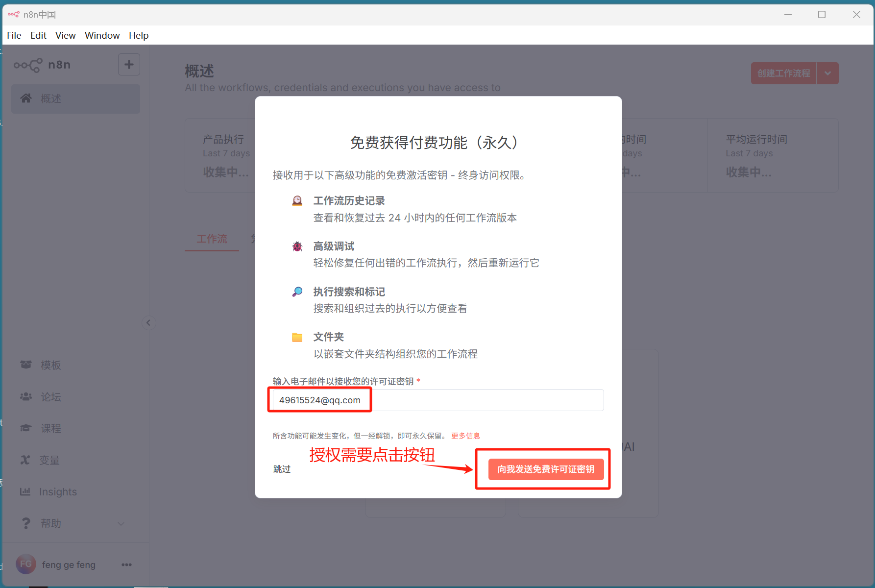
Task: Close the n8n中国 window
Action: (856, 14)
